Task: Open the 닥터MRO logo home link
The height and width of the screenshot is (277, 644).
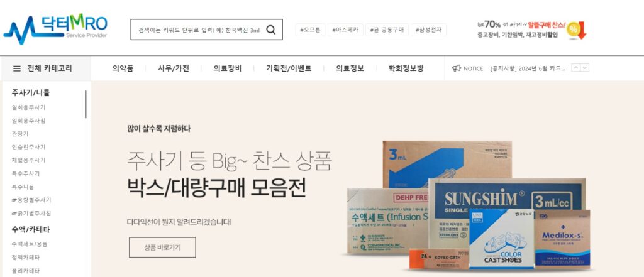Action: [55, 29]
